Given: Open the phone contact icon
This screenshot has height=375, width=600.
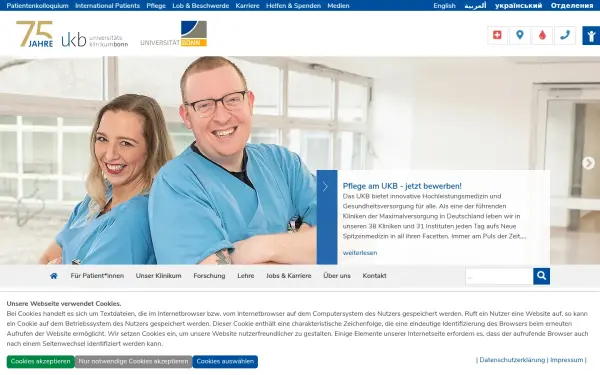Looking at the screenshot, I should [x=565, y=35].
